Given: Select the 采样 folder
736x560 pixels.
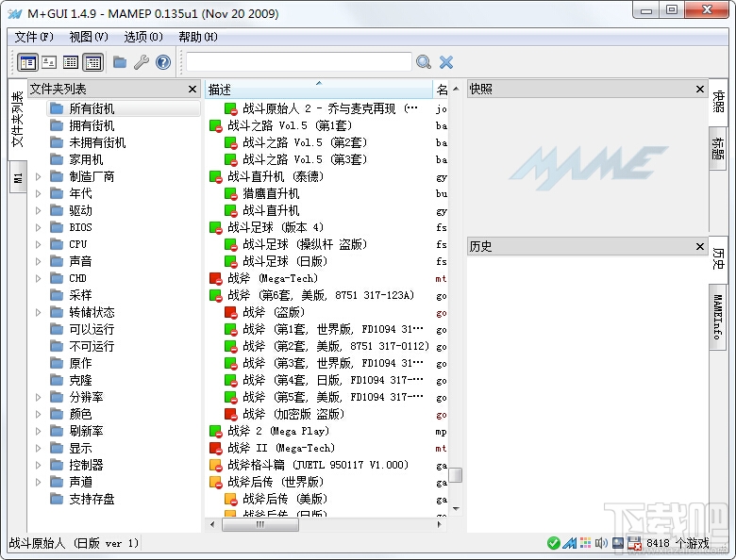Looking at the screenshot, I should 80,295.
